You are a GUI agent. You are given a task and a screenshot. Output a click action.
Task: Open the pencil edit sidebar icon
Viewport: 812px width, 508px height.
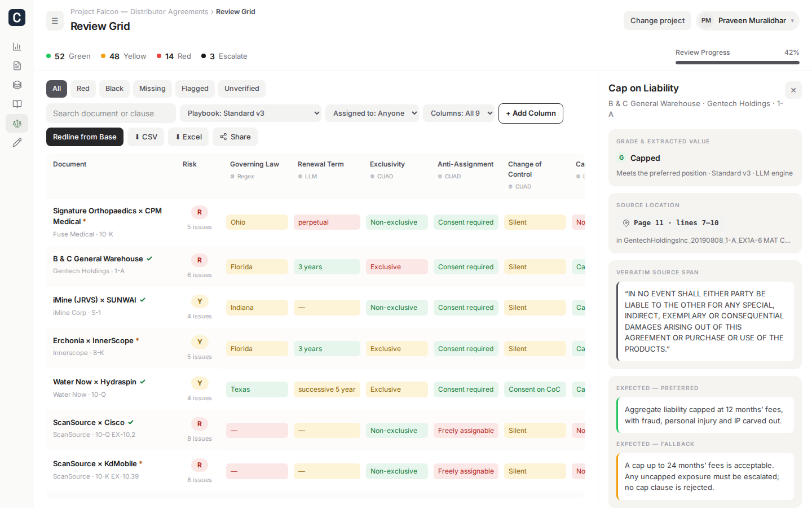pyautogui.click(x=17, y=143)
